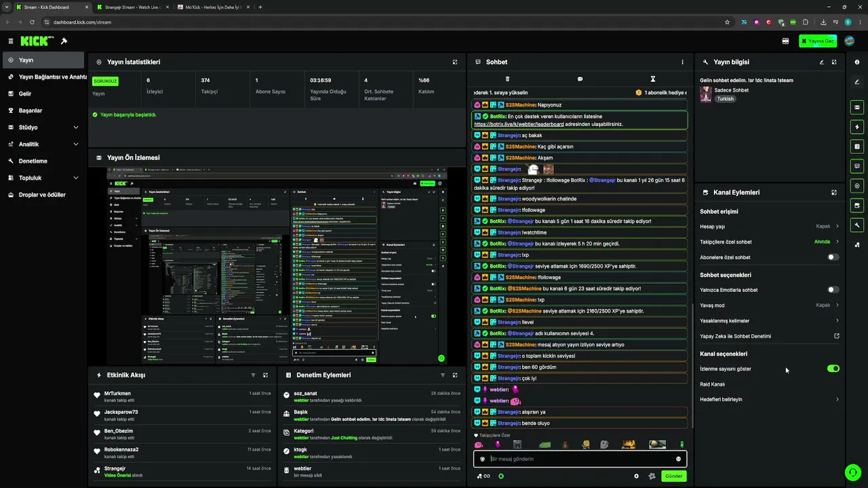
Task: Expand the Denetim Eylemleri panel to fullscreen
Action: click(455, 375)
